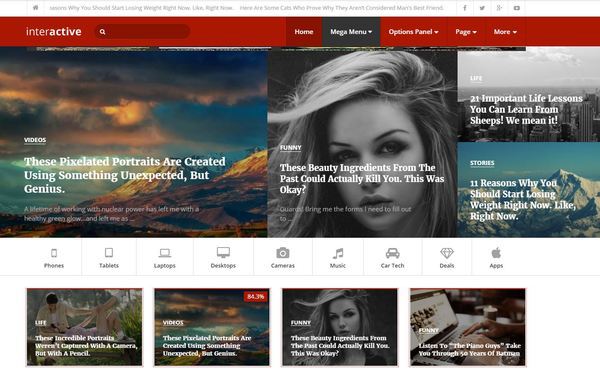The image size is (600, 376).
Task: Expand the Mega Menu dropdown
Action: (x=351, y=32)
